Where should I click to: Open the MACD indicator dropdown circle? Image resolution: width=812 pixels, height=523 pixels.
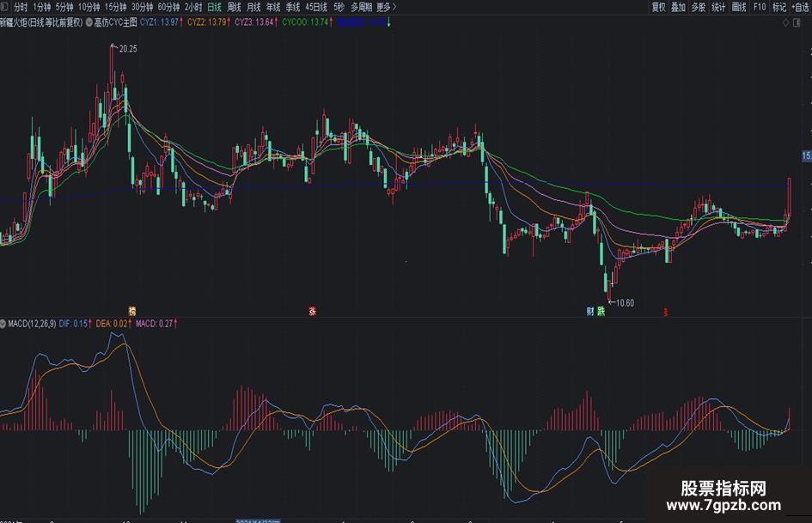[3, 324]
